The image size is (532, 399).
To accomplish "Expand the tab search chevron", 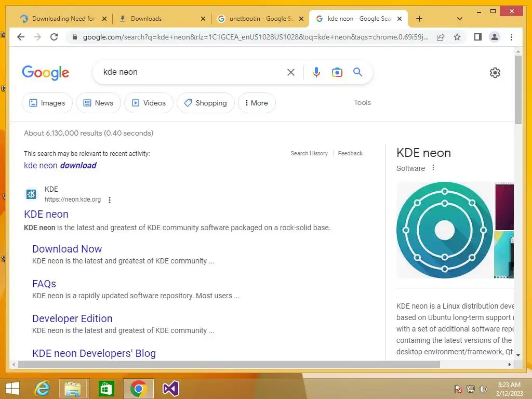I will tap(459, 19).
